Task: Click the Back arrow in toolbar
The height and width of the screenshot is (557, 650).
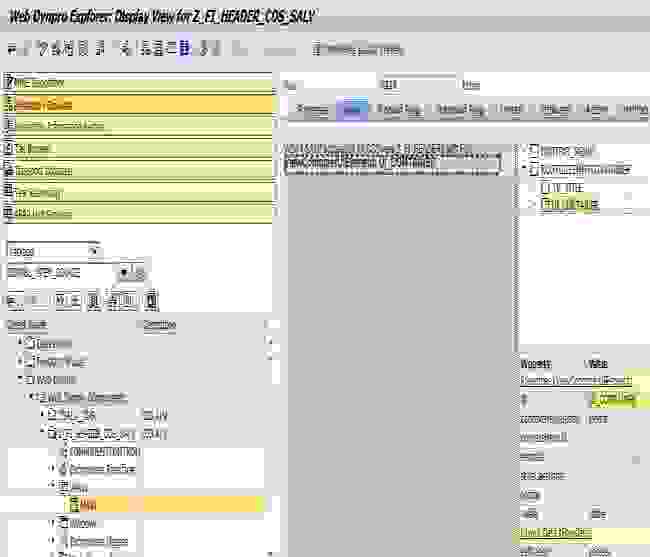Action: click(x=12, y=50)
